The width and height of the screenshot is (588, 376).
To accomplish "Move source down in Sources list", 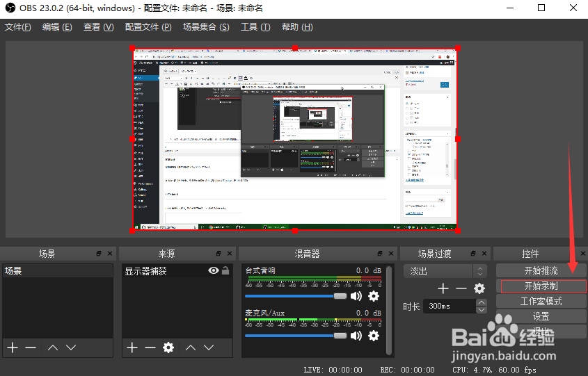I will point(209,348).
